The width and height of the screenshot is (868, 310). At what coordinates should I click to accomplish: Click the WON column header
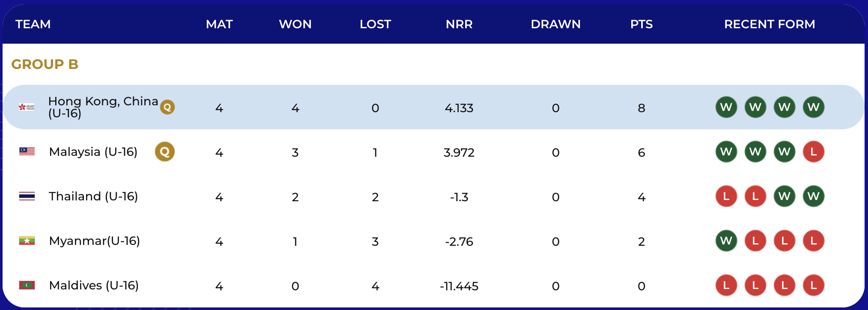tap(295, 24)
